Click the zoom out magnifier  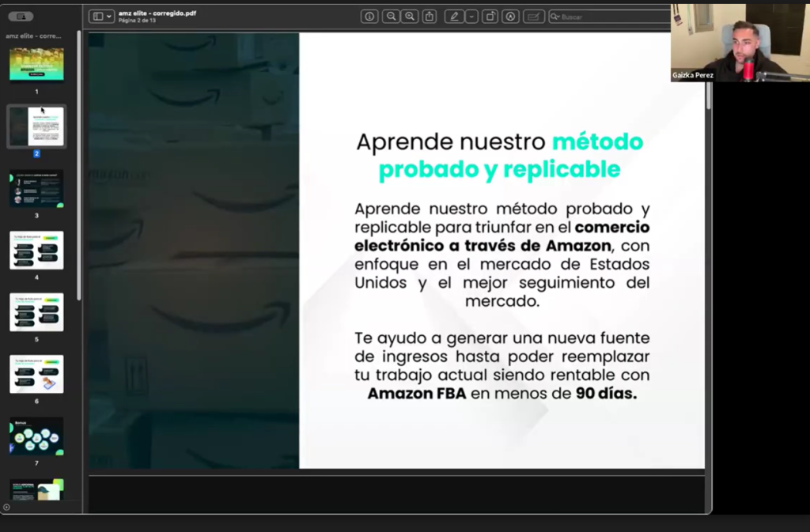[x=391, y=16]
